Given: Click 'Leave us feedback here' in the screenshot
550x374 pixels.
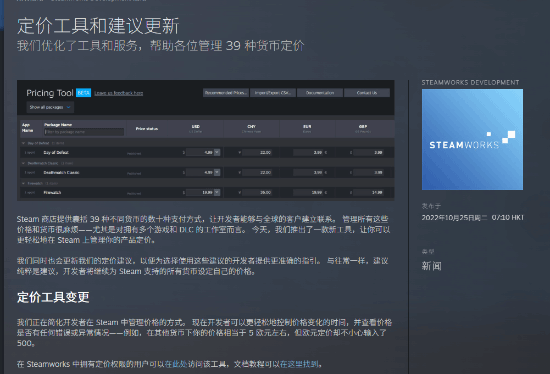Looking at the screenshot, I should coord(119,93).
